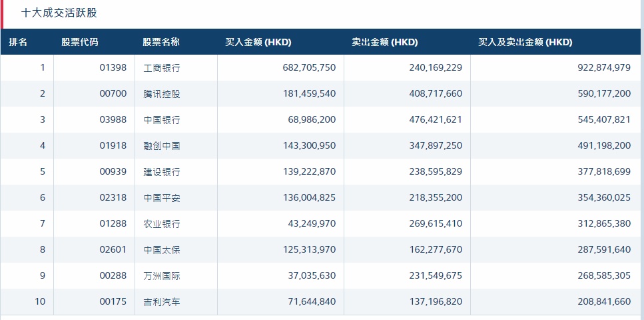
Task: Select stock code 01288
Action: [113, 223]
